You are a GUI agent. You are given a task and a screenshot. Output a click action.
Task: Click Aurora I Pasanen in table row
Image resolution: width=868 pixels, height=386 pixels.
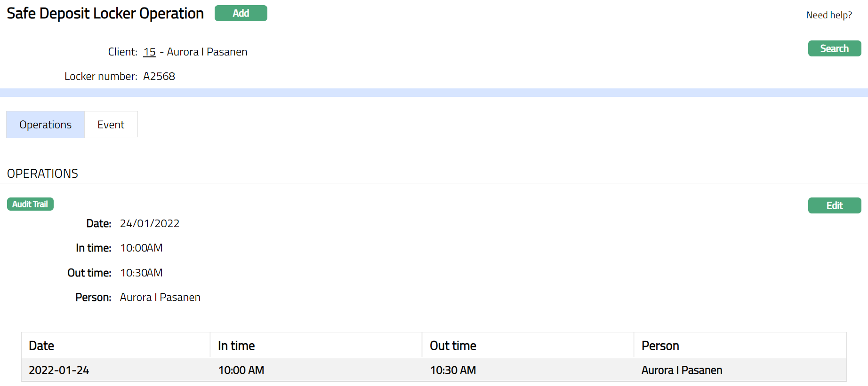[x=682, y=370]
